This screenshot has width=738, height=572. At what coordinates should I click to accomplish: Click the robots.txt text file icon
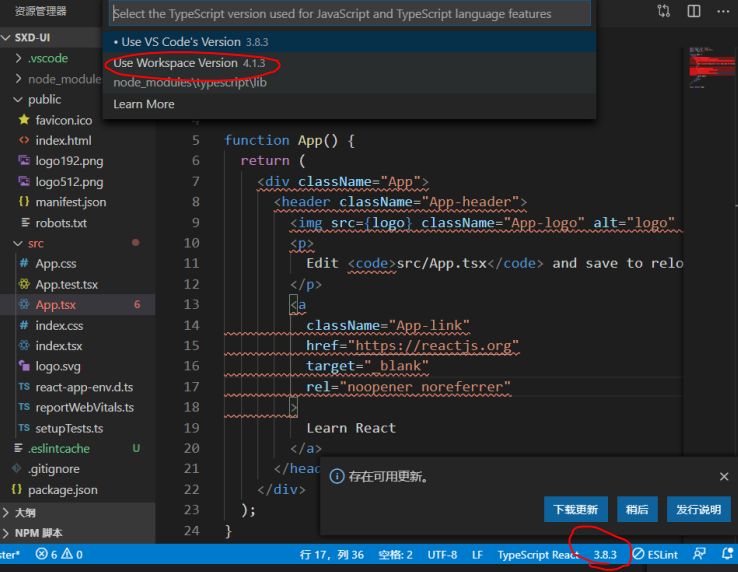coord(25,222)
